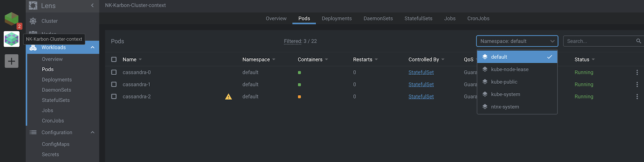Viewport: 644px width, 162px height.
Task: Open the Cluster helm wheel icon
Action: click(33, 21)
